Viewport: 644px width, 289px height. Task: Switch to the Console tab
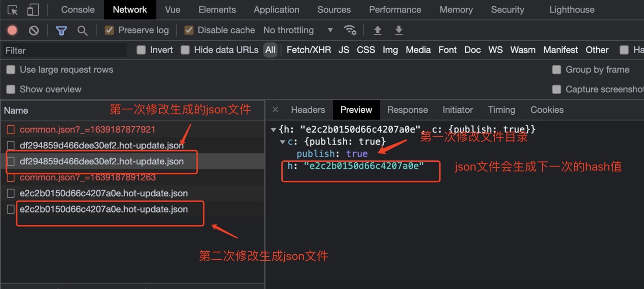pyautogui.click(x=78, y=10)
